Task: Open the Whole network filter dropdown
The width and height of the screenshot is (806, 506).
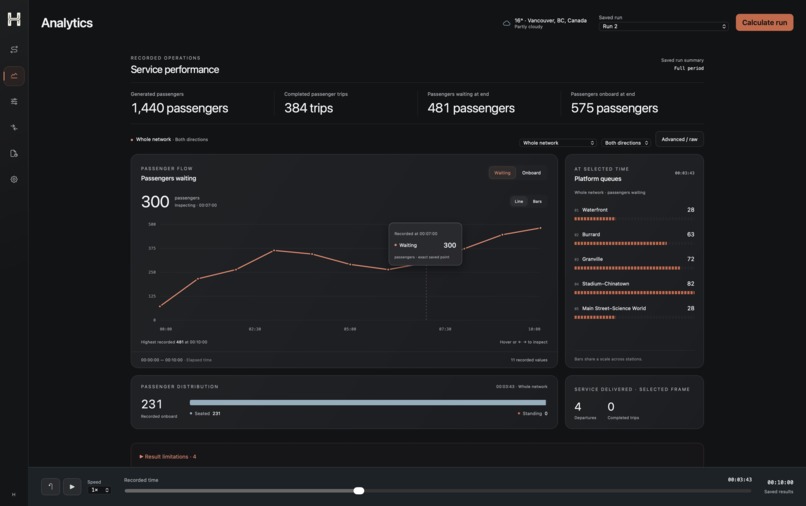Action: (x=557, y=143)
